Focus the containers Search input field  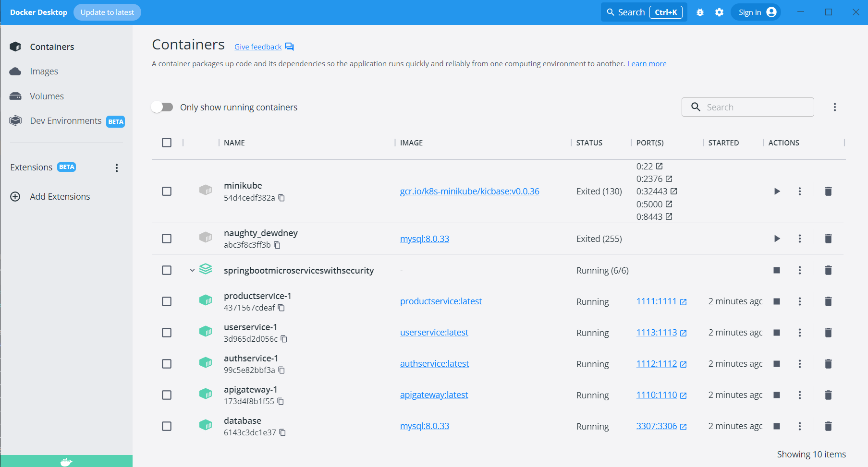(x=748, y=107)
